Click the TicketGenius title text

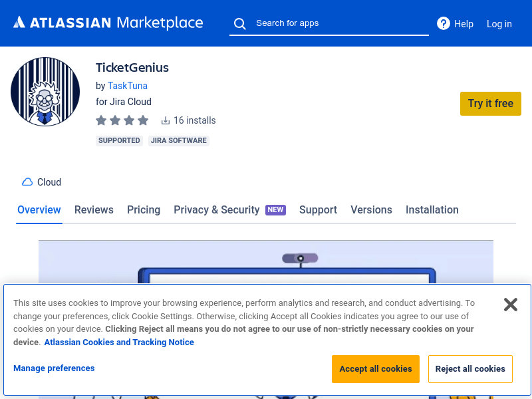click(132, 68)
